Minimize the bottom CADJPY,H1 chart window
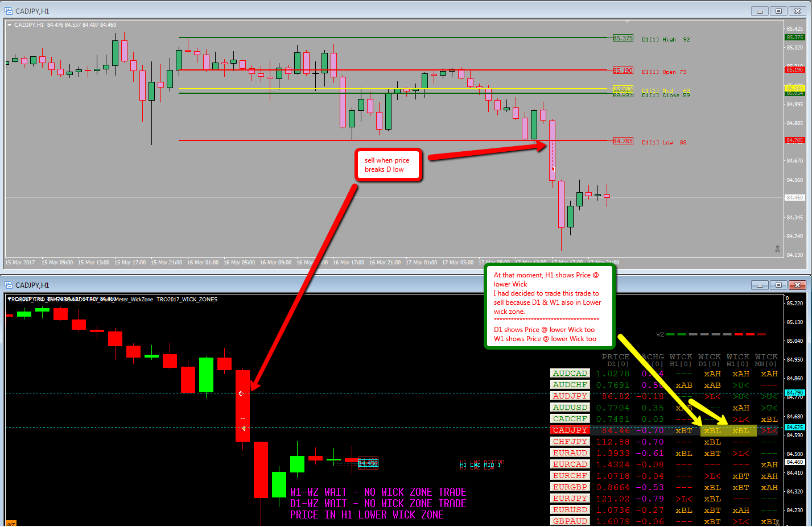Viewport: 812px width, 527px height. click(x=760, y=285)
